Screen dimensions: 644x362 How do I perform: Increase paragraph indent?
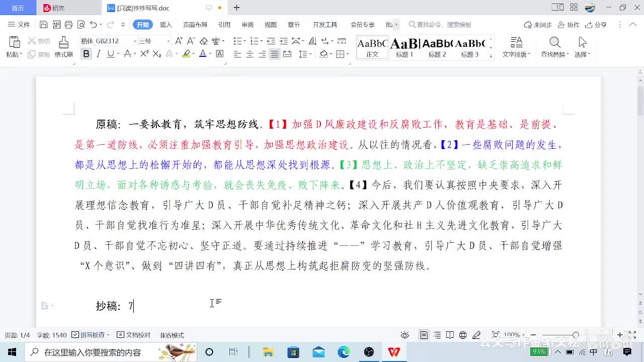[x=284, y=41]
